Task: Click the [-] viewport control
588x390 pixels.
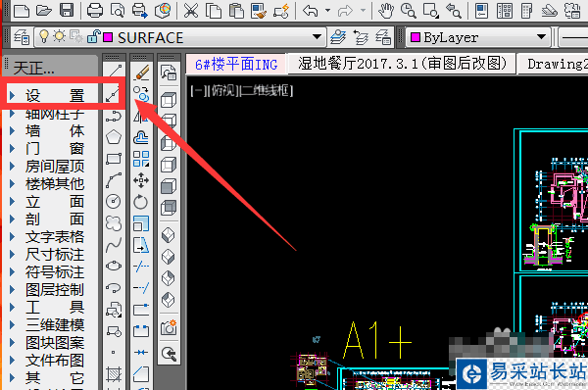Action: (199, 91)
